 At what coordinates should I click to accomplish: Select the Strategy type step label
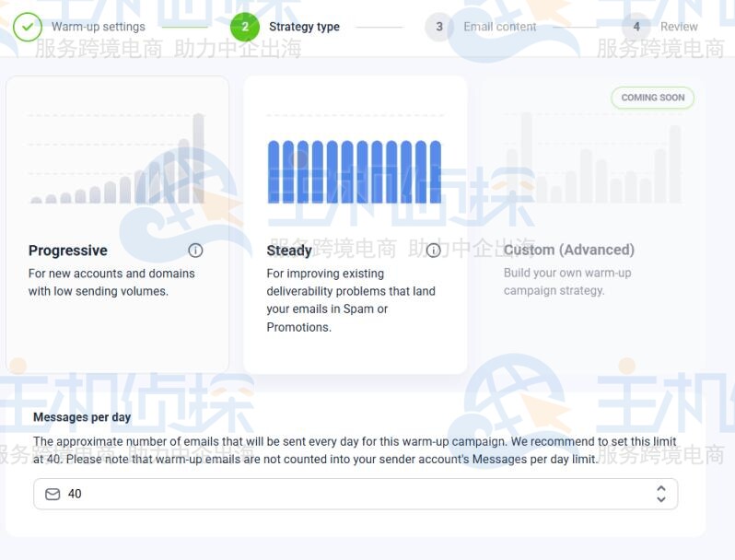pyautogui.click(x=304, y=27)
